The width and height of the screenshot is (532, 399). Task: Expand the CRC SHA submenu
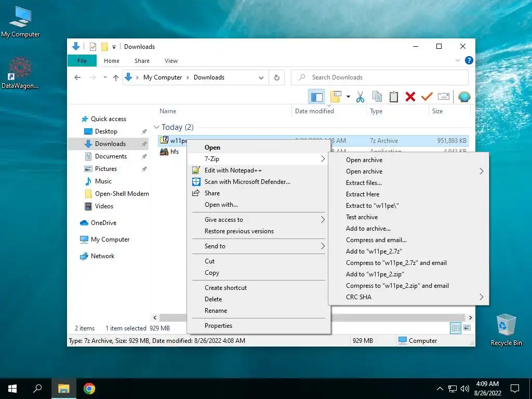(408, 297)
